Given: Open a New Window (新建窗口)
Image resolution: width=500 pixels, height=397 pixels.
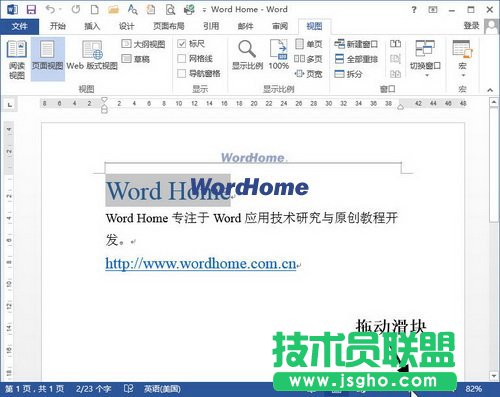Looking at the screenshot, I should [356, 44].
